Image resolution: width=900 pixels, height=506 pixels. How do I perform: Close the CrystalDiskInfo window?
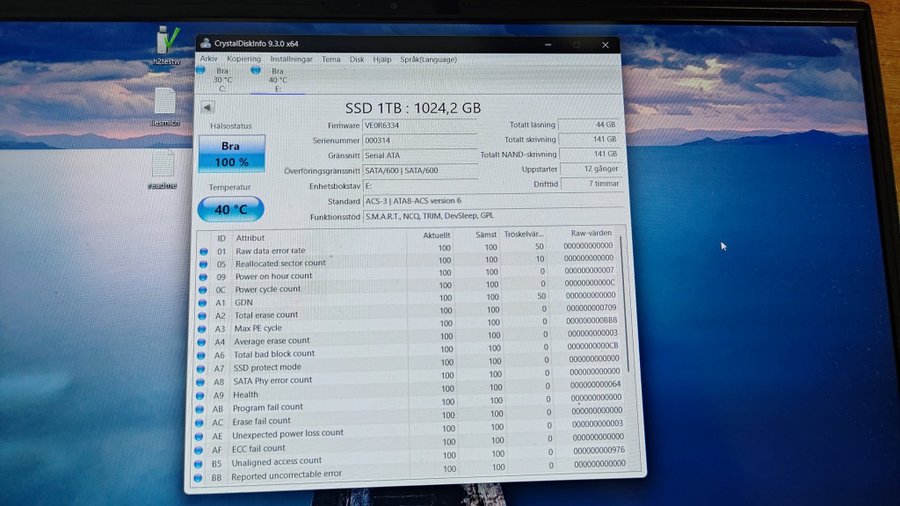click(x=605, y=44)
